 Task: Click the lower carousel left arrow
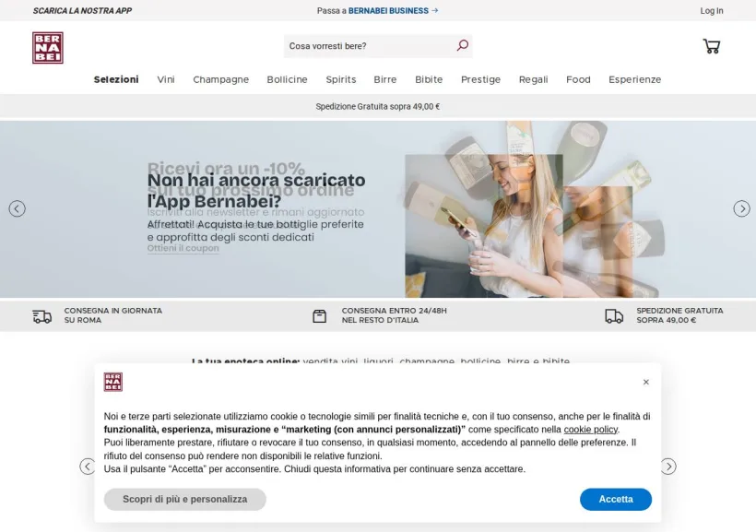[88, 467]
